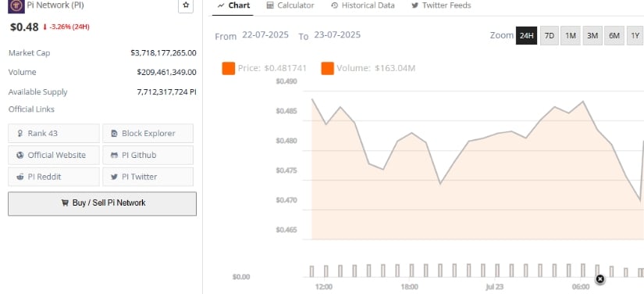Open the Block Explorer link
This screenshot has height=294, width=644.
(148, 134)
